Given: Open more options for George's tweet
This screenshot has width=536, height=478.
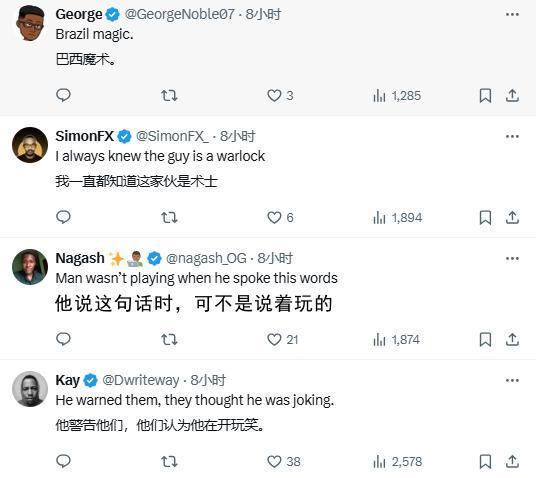Looking at the screenshot, I should tap(512, 14).
